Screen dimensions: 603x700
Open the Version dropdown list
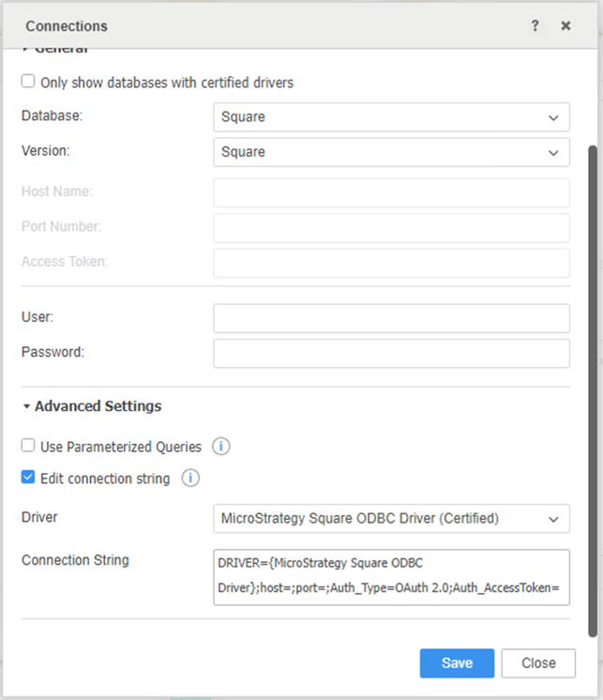[391, 152]
